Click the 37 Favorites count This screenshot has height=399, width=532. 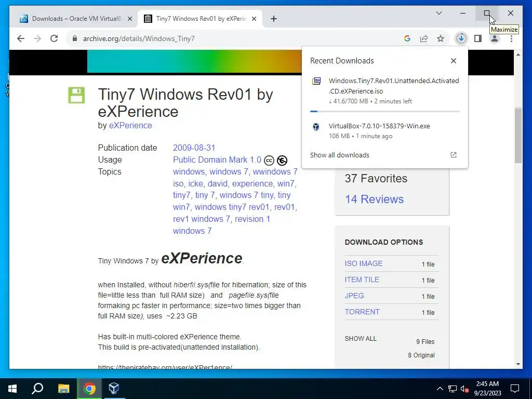point(376,179)
